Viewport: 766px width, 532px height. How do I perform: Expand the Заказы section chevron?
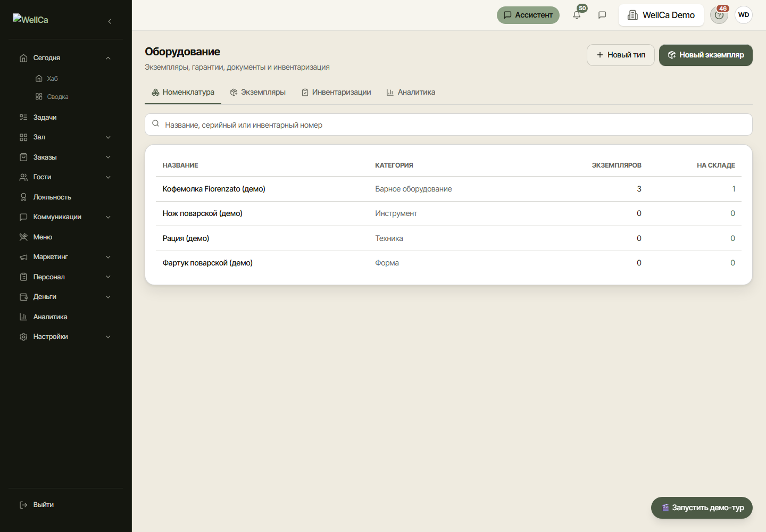[108, 157]
